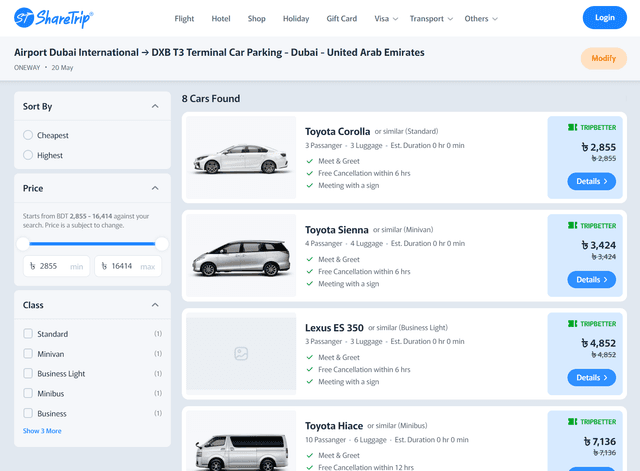Image resolution: width=640 pixels, height=471 pixels.
Task: Click the minimum price input 2855
Action: pos(56,266)
